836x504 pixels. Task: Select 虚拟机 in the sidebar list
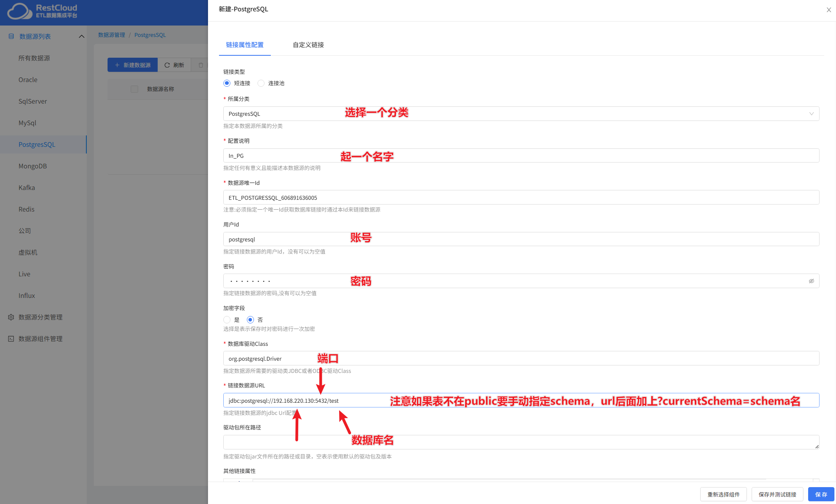coord(28,252)
